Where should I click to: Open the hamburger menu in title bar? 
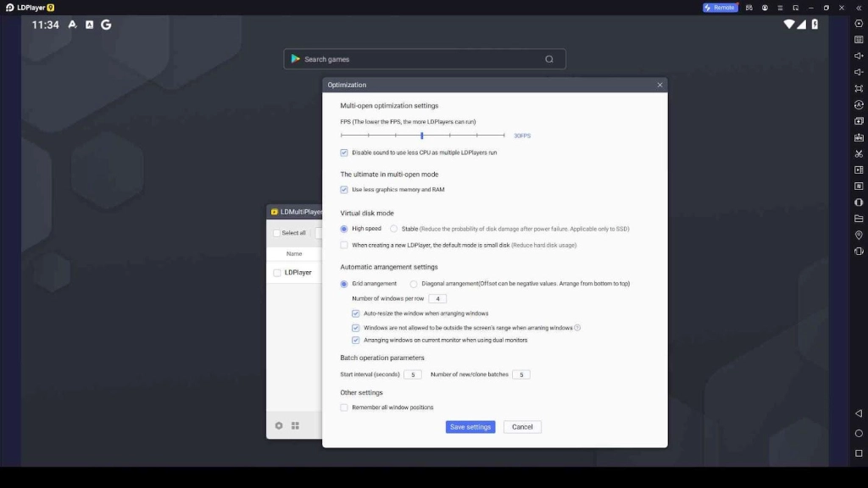point(780,8)
